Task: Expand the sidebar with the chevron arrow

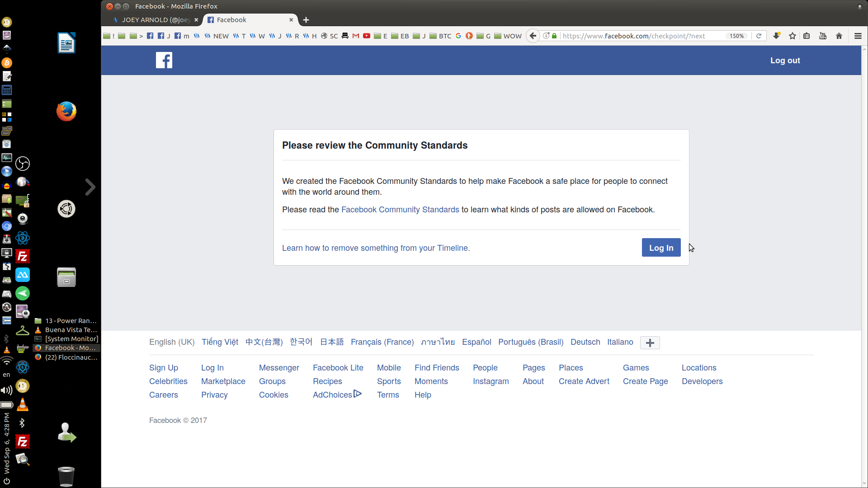Action: (90, 187)
